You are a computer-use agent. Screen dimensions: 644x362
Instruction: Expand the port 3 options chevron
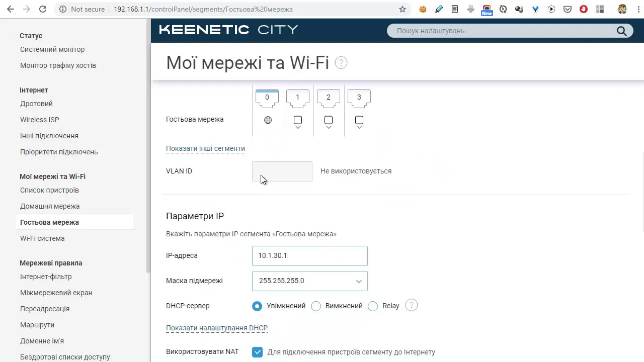point(359,128)
